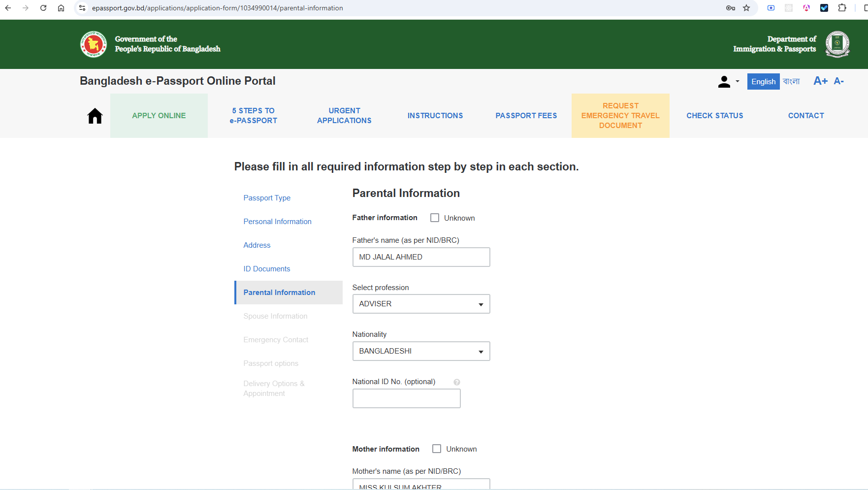Screen dimensions: 868x490
Task: Click the National ID help question icon
Action: pyautogui.click(x=457, y=382)
